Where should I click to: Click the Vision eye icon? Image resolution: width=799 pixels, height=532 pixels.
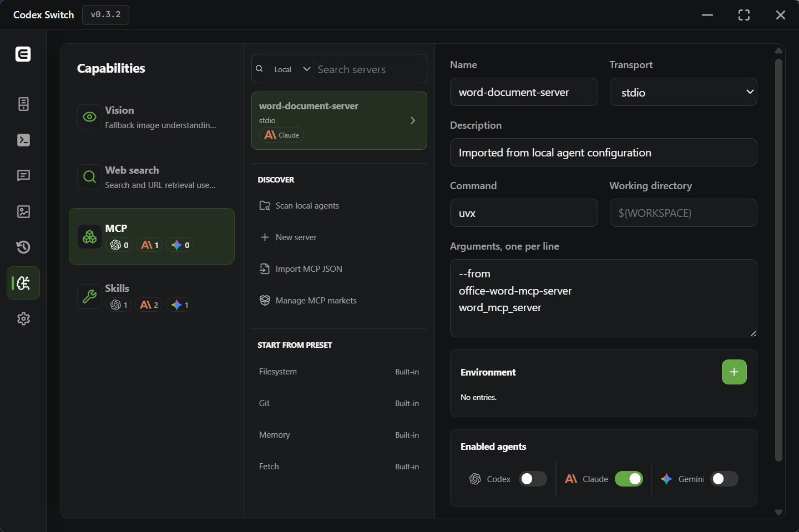[89, 117]
